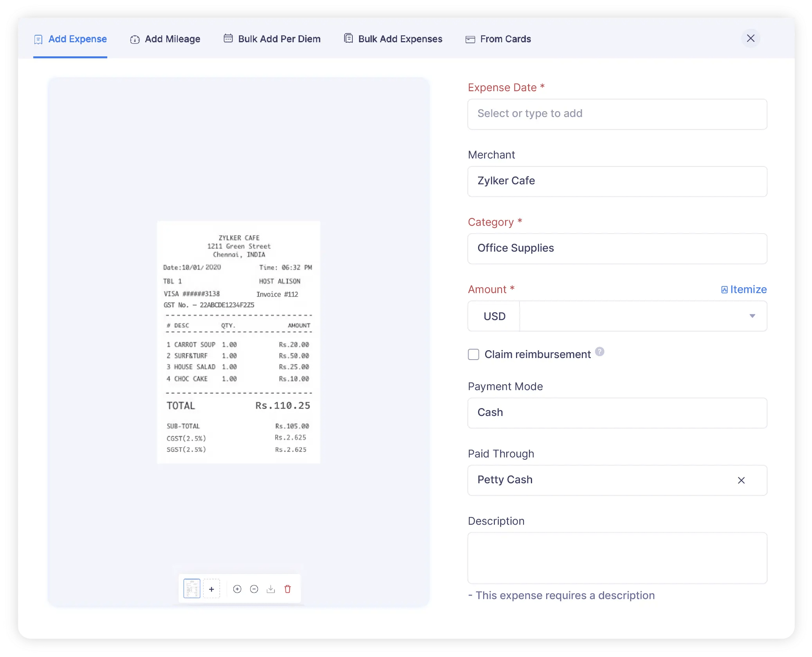Image resolution: width=812 pixels, height=657 pixels.
Task: Add another receipt with plus box
Action: pyautogui.click(x=211, y=589)
